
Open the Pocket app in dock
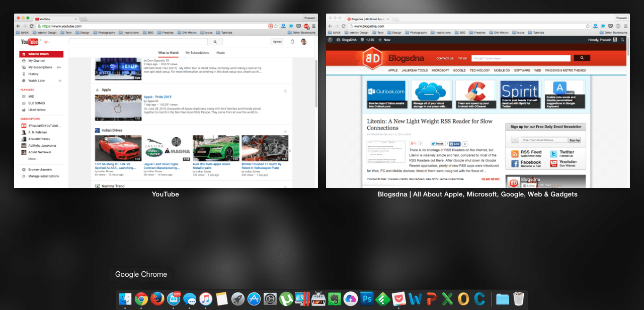point(399,299)
